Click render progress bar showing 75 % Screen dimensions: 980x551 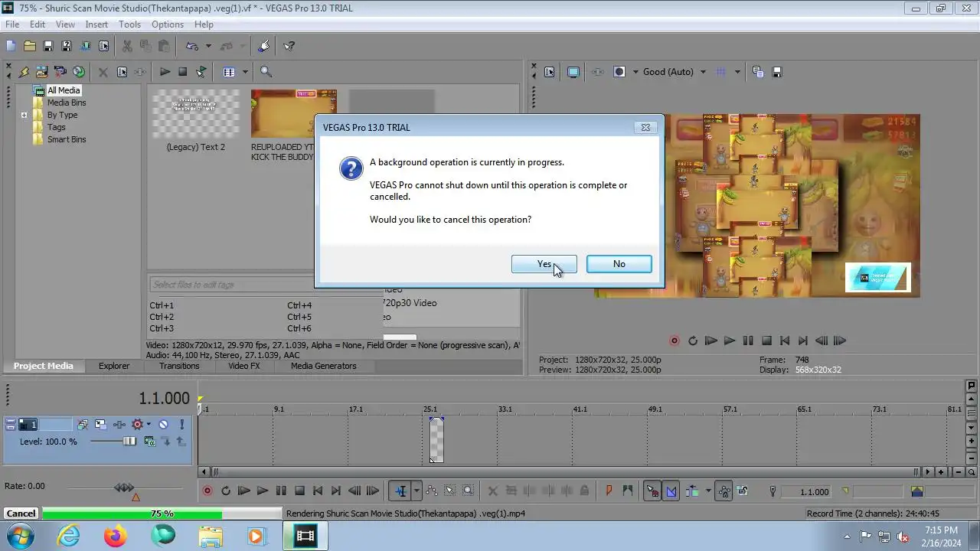point(161,514)
